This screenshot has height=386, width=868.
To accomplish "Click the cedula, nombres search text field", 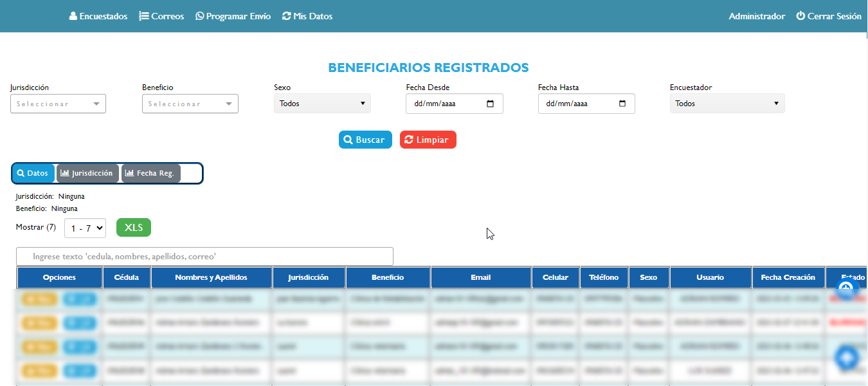I will (204, 256).
